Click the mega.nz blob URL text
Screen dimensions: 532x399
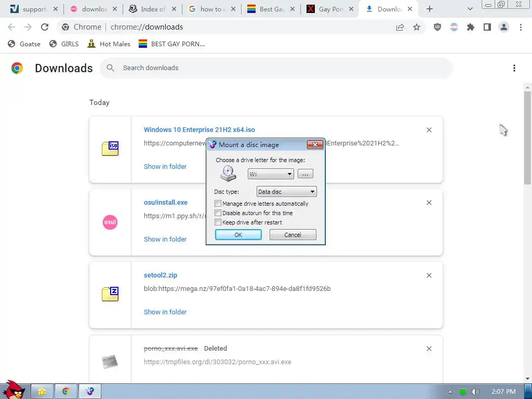237,289
